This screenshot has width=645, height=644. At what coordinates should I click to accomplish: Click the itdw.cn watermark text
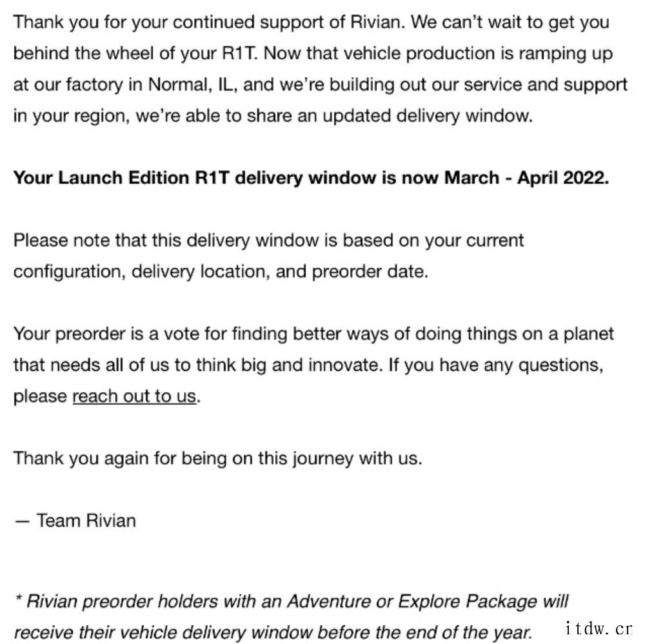tap(599, 629)
